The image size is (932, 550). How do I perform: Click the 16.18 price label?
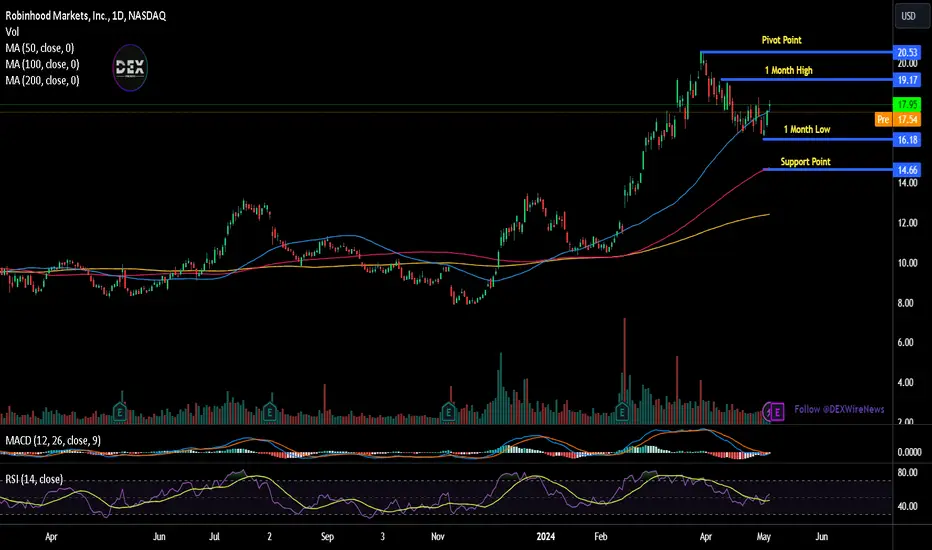(x=907, y=140)
